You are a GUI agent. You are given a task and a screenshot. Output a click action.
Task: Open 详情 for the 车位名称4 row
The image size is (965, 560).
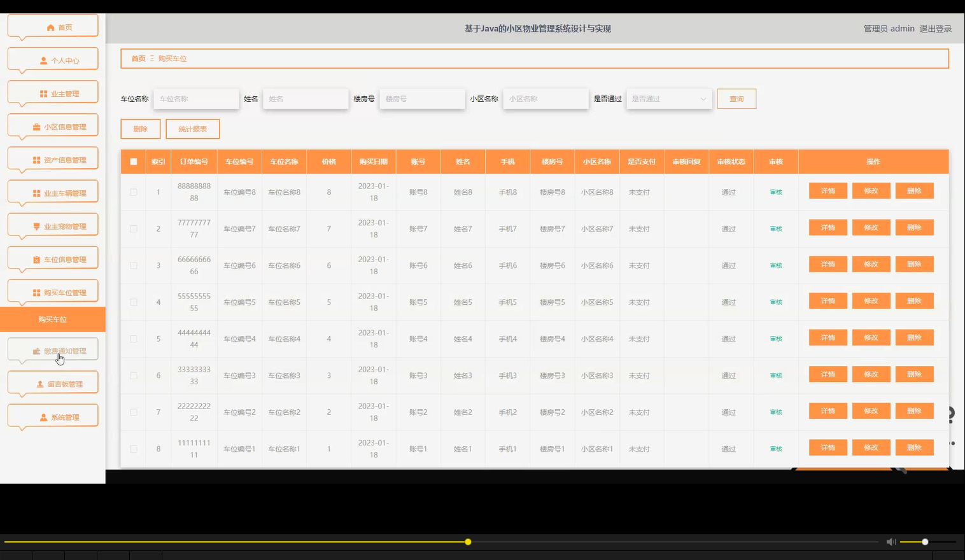point(828,337)
